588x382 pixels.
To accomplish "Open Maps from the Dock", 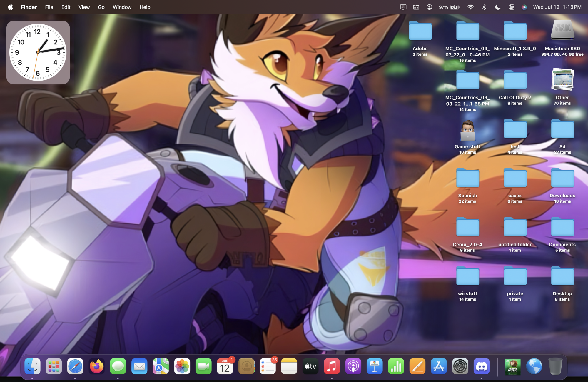I will point(161,366).
